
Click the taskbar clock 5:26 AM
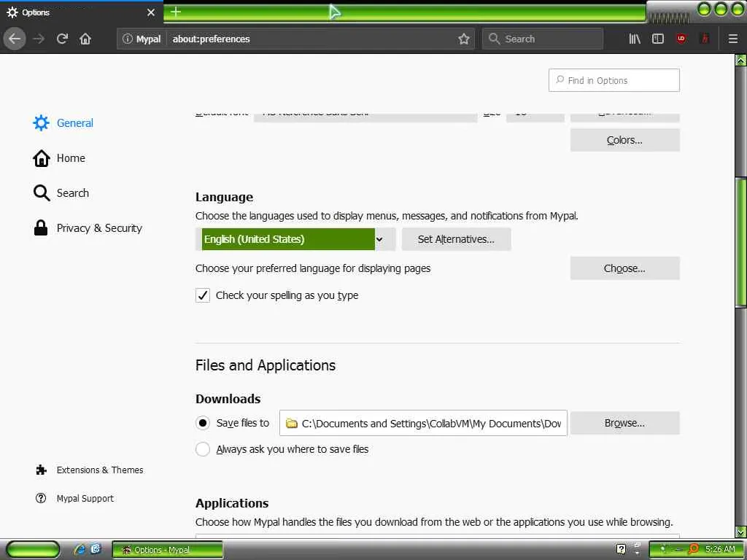(x=720, y=549)
